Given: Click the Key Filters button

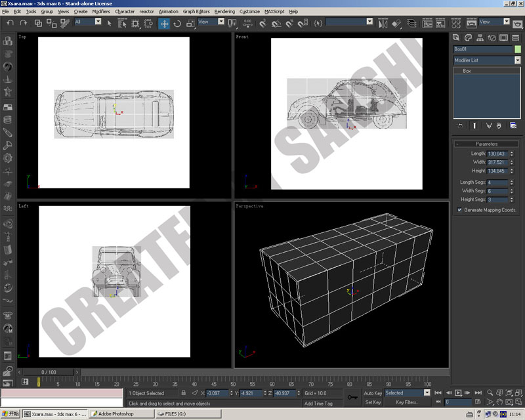Looking at the screenshot, I should (407, 402).
